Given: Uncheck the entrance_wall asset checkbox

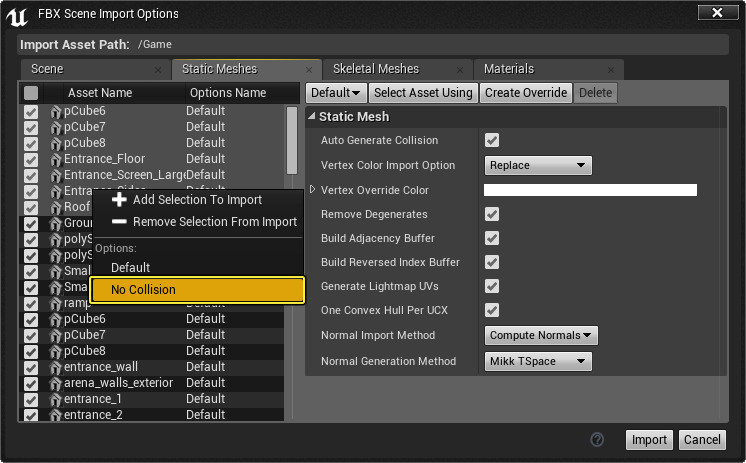Looking at the screenshot, I should (31, 367).
